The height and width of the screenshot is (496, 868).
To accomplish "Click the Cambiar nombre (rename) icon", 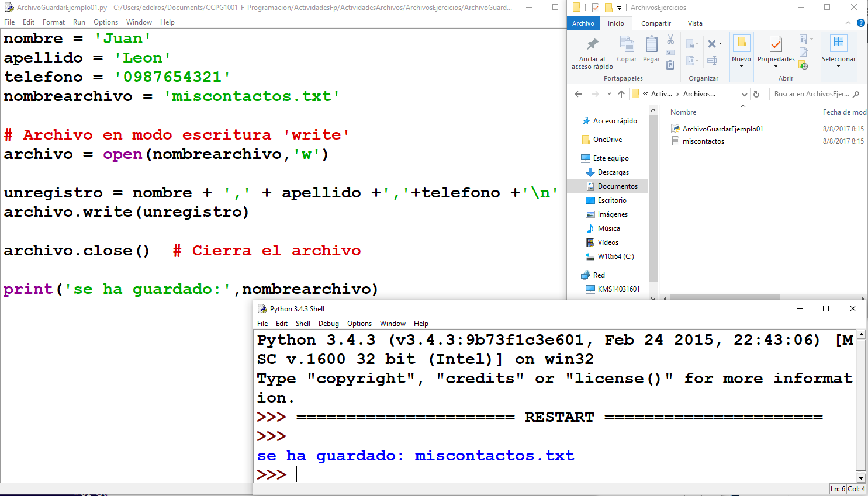I will (x=712, y=60).
